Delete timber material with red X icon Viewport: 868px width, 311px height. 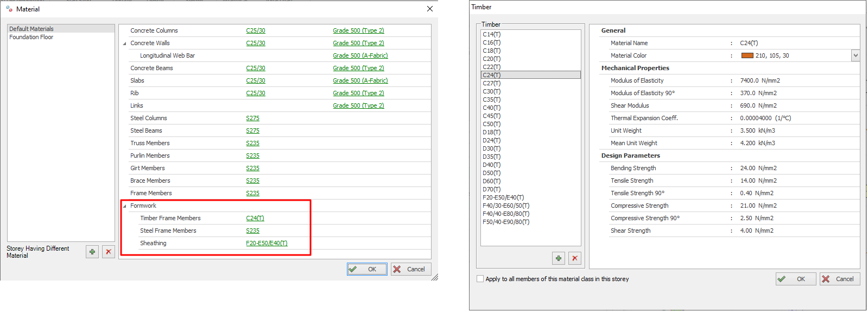point(574,258)
